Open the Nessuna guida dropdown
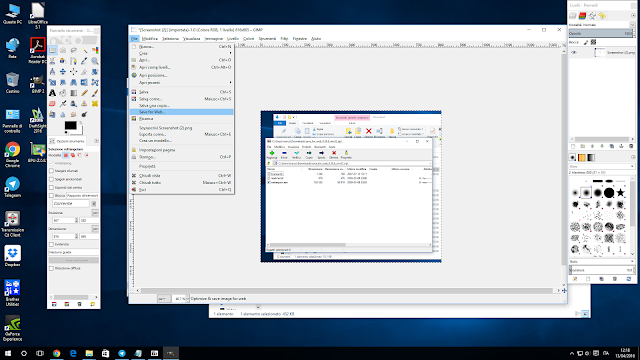This screenshot has height=360, width=640. [x=74, y=252]
